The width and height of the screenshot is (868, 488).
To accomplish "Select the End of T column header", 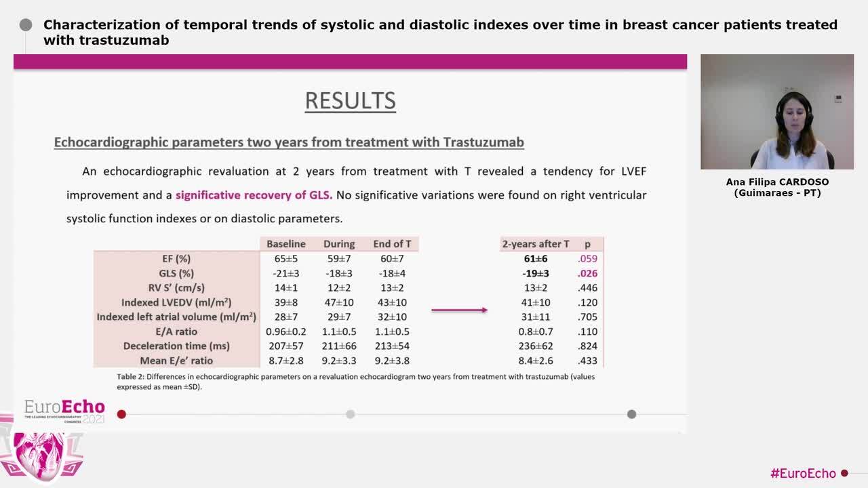I will 393,243.
